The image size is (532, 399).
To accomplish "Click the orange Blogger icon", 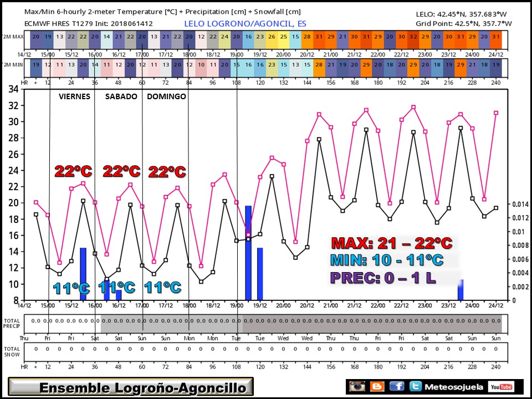I will point(377,386).
